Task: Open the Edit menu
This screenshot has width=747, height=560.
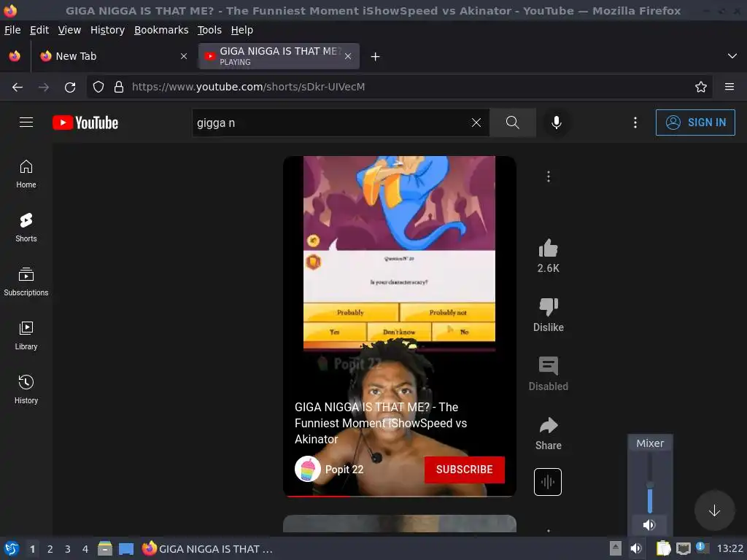Action: [39, 30]
